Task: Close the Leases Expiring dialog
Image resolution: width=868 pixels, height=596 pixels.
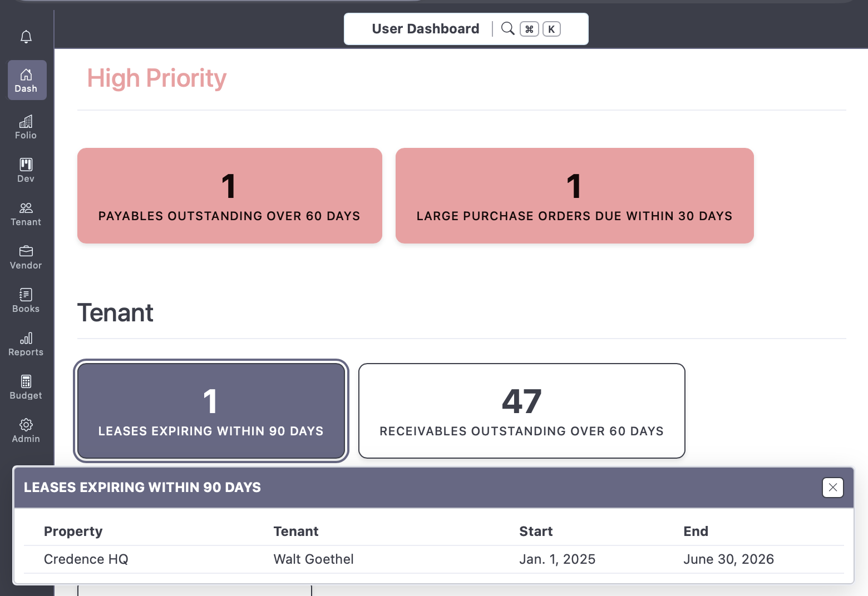Action: (x=832, y=488)
